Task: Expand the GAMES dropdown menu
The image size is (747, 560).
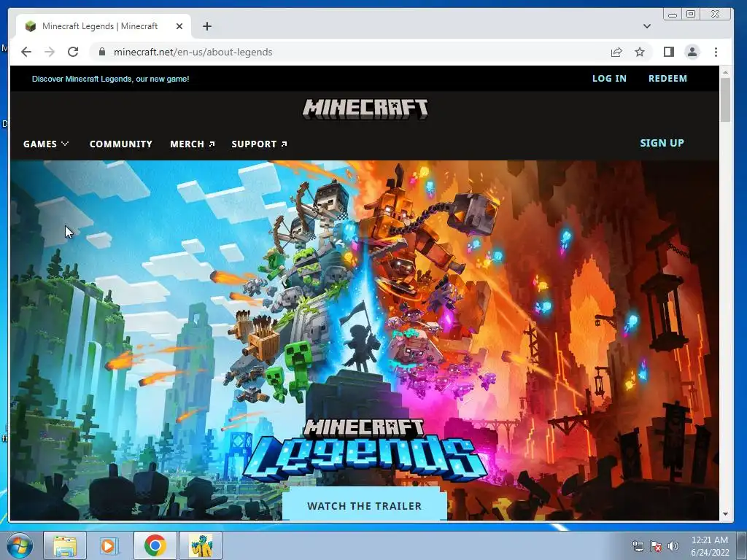Action: pyautogui.click(x=46, y=144)
